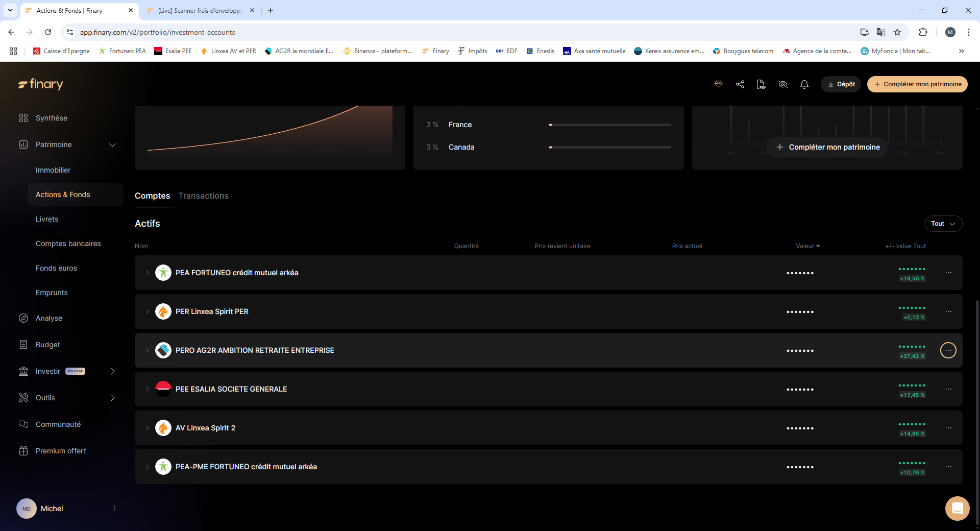Expand the PEE ESALIA SOCIETE GENERALE row
980x531 pixels.
coord(147,389)
